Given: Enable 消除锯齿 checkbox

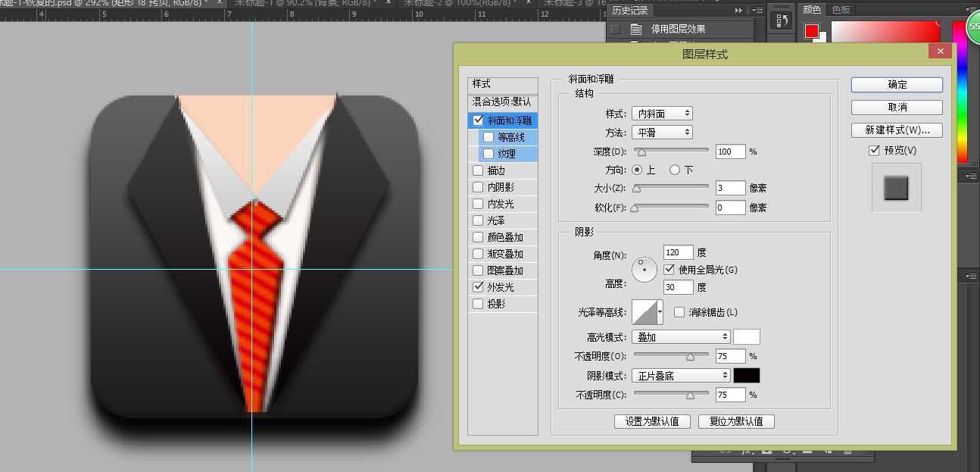Looking at the screenshot, I should (679, 312).
